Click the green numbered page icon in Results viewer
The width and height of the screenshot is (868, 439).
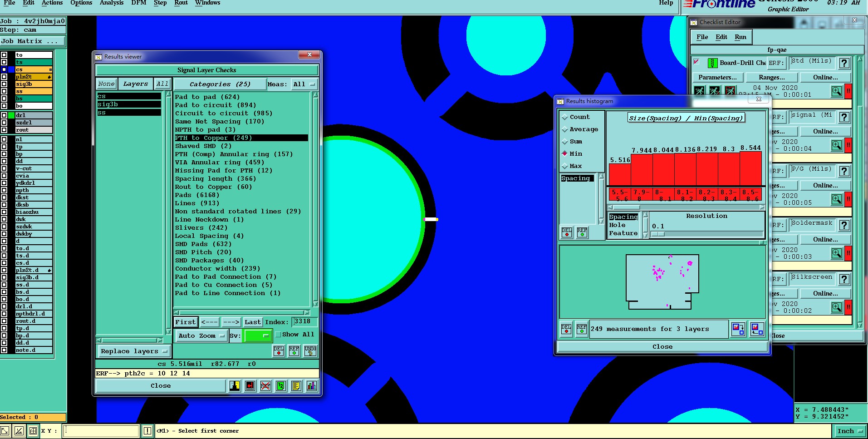pos(281,386)
